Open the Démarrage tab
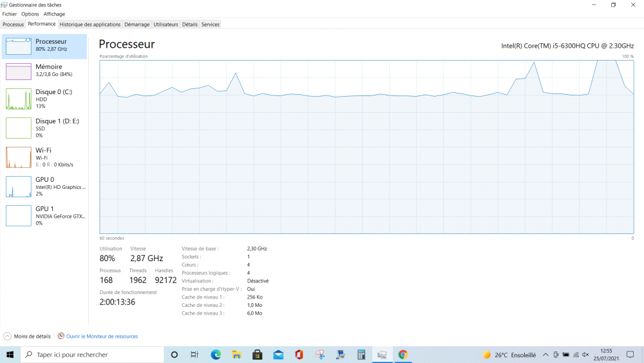Screen dimensions: 644x363 [x=137, y=25]
